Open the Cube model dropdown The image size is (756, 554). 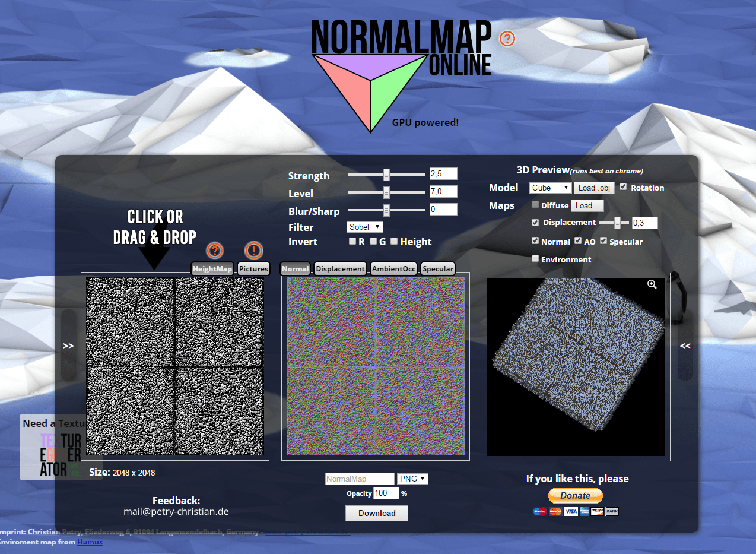[550, 188]
